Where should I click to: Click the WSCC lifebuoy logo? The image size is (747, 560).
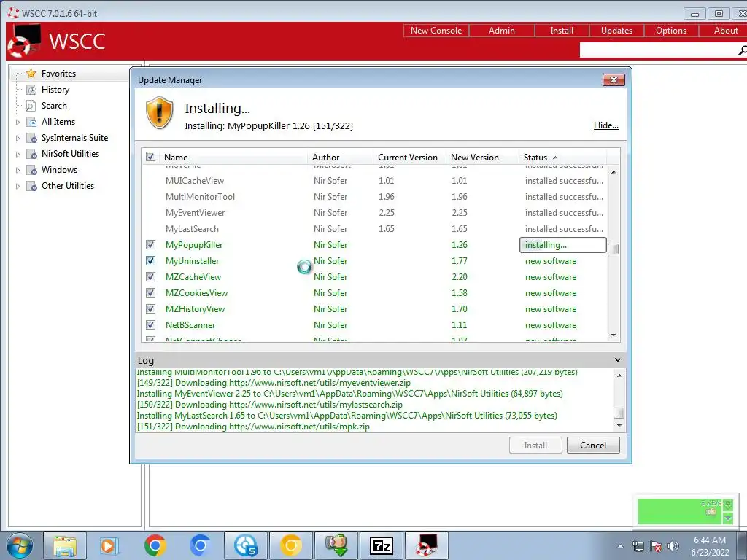click(24, 41)
